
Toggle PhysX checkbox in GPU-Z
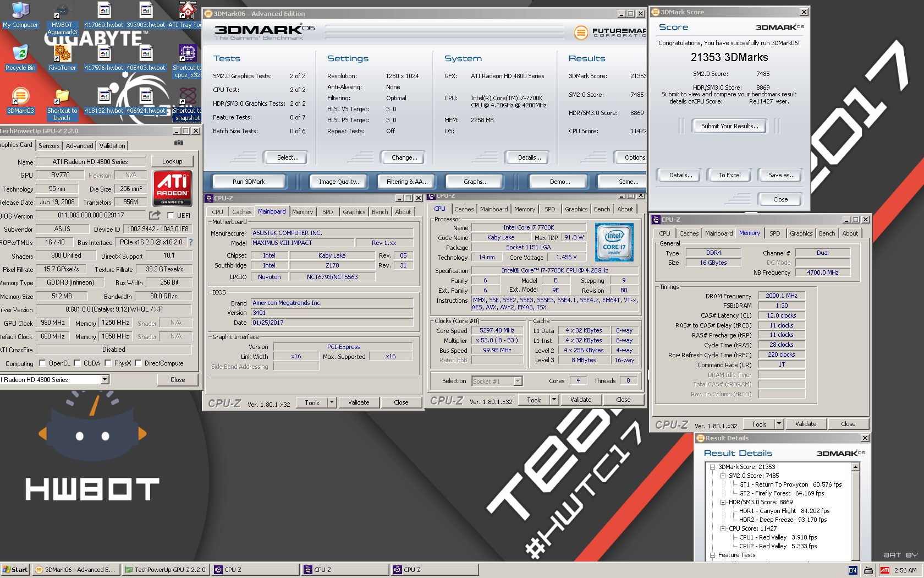pyautogui.click(x=108, y=363)
